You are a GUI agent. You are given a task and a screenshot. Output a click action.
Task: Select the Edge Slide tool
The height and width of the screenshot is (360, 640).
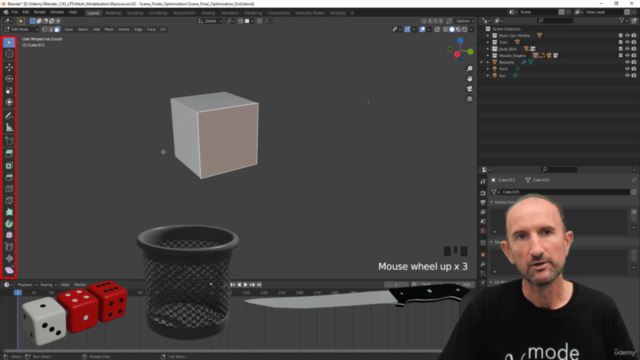pyautogui.click(x=9, y=247)
